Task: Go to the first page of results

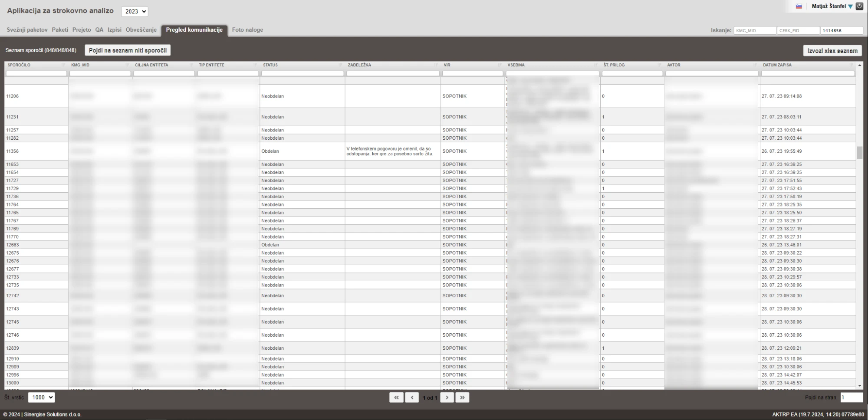Action: point(396,397)
